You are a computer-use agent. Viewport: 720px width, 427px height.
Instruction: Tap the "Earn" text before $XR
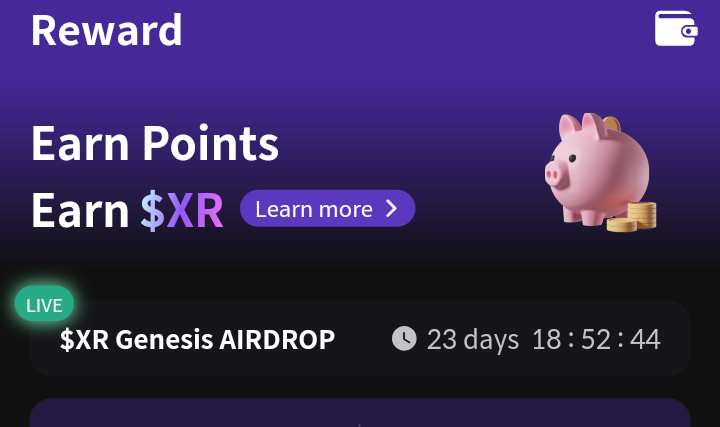(80, 211)
